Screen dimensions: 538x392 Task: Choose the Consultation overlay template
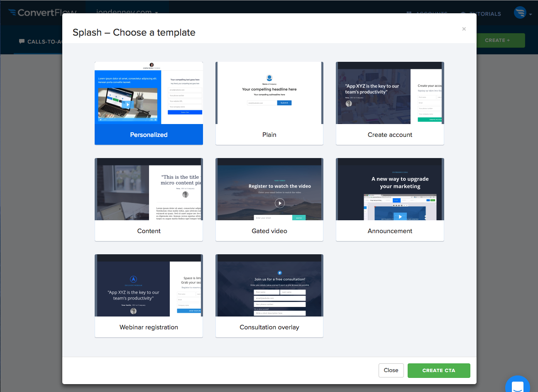point(269,296)
